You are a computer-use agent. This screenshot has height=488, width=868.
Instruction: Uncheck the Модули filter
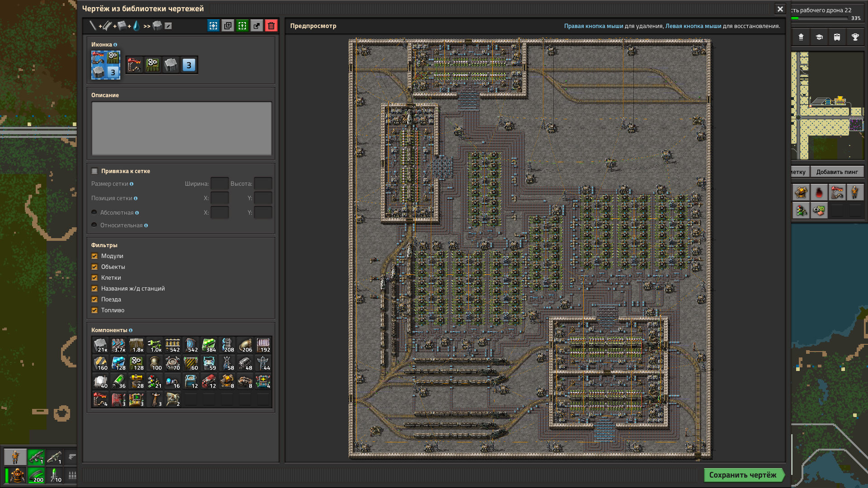click(94, 256)
